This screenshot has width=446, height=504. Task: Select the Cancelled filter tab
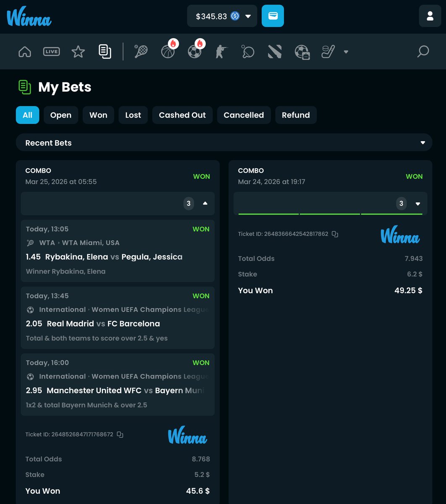[x=244, y=115]
